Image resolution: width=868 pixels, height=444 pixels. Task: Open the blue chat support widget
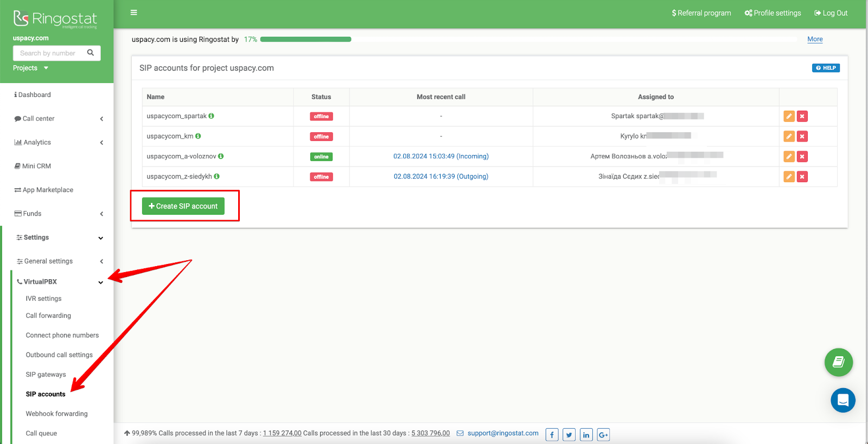click(843, 400)
